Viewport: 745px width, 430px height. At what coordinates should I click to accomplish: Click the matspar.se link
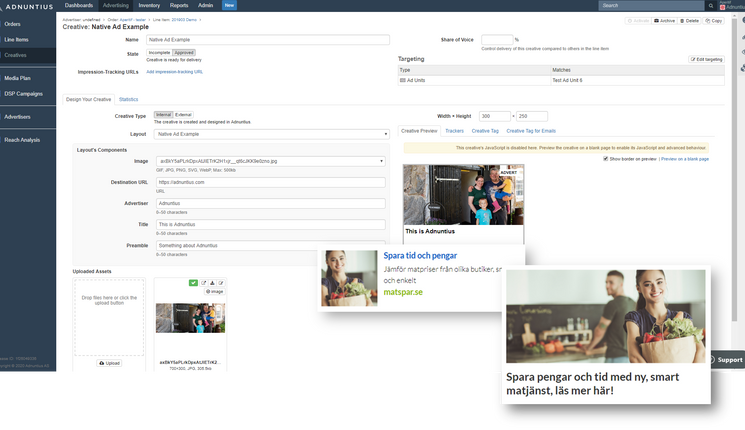coord(403,292)
